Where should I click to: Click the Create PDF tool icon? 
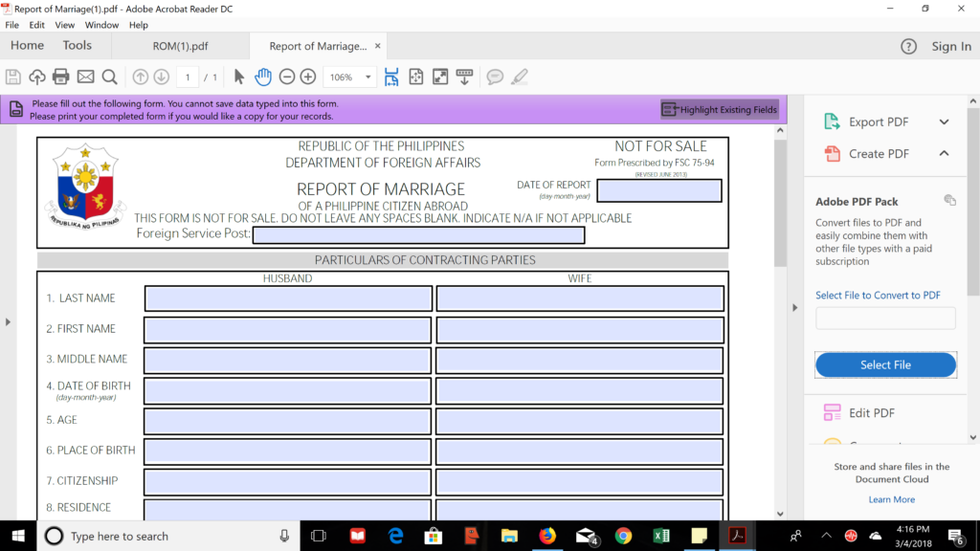[832, 154]
